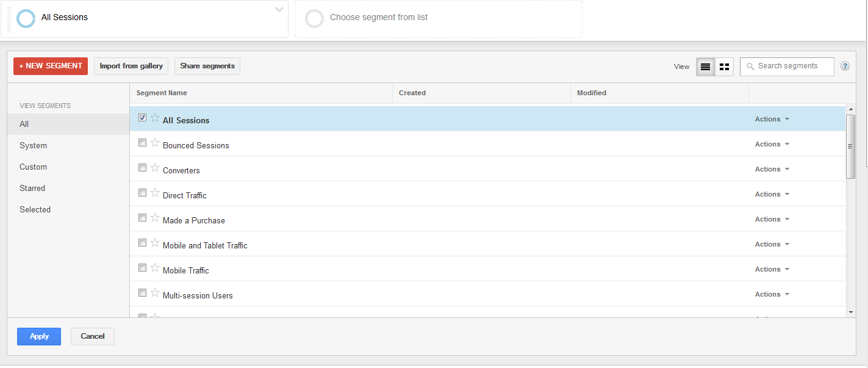868x368 pixels.
Task: Click the New Segment button
Action: pos(51,67)
